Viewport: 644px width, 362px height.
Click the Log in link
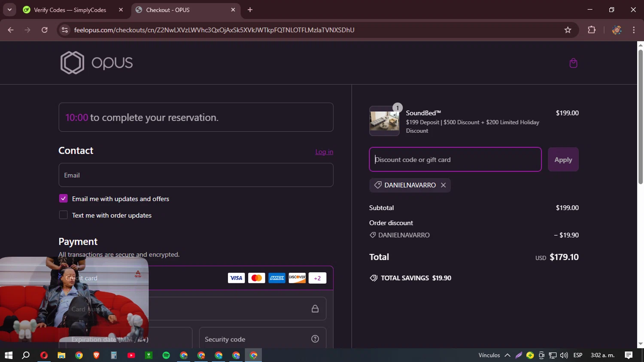324,152
